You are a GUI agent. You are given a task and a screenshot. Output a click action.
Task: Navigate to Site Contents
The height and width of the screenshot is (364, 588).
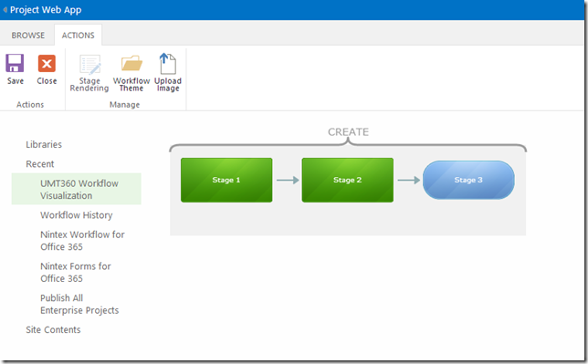(x=53, y=329)
